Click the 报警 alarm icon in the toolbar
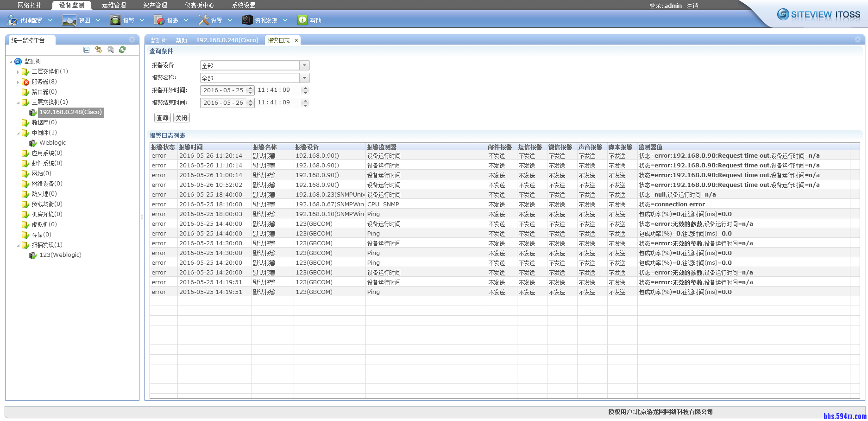 click(115, 20)
